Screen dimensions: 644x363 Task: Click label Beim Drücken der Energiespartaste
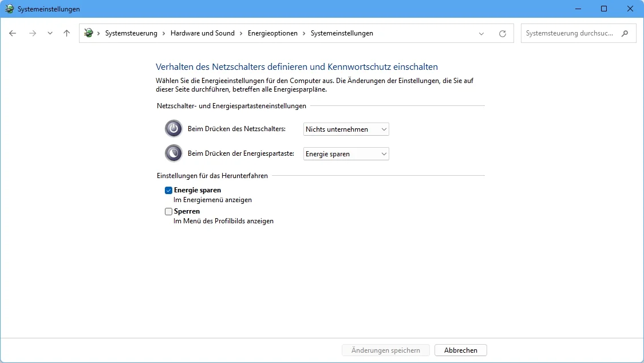241,153
